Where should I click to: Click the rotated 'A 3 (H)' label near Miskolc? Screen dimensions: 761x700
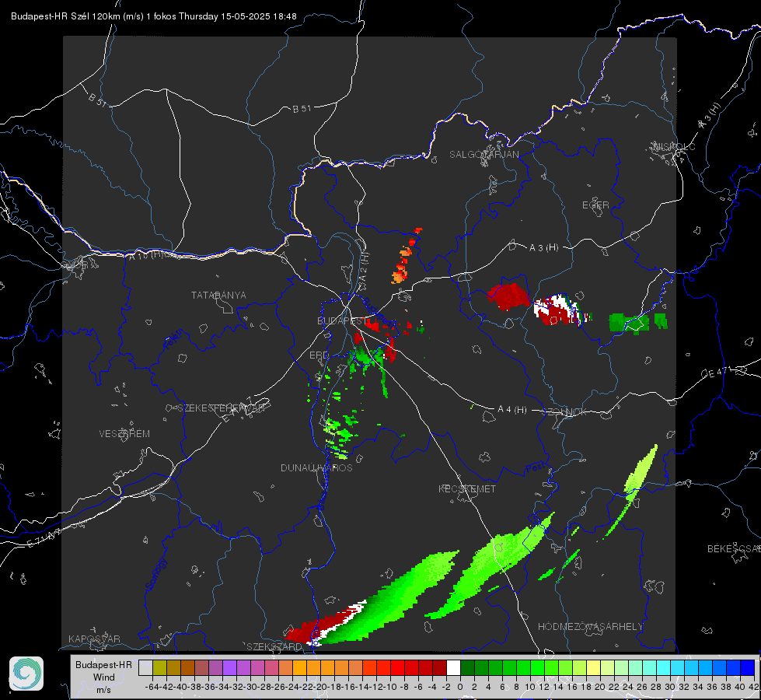point(710,116)
